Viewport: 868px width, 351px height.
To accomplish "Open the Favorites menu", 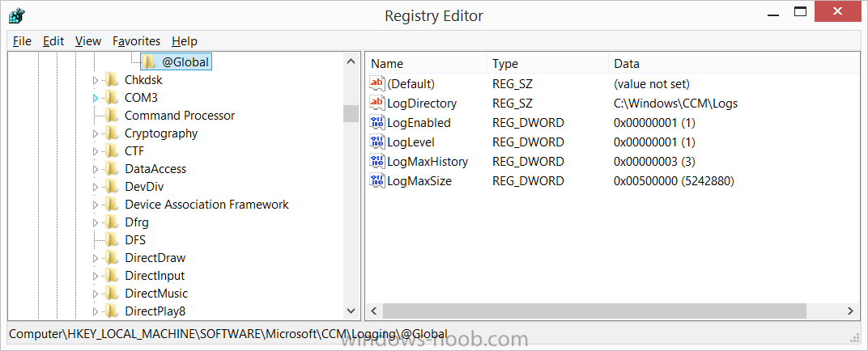I will 136,41.
